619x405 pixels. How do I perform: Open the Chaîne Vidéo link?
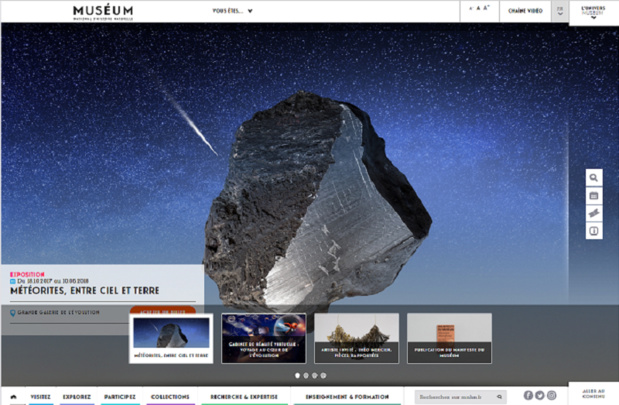click(525, 11)
